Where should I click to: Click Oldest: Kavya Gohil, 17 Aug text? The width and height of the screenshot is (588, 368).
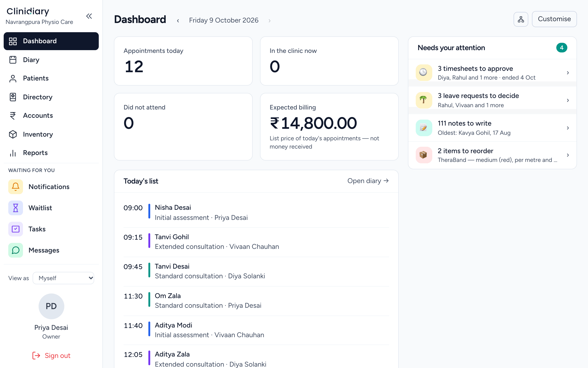[474, 133]
